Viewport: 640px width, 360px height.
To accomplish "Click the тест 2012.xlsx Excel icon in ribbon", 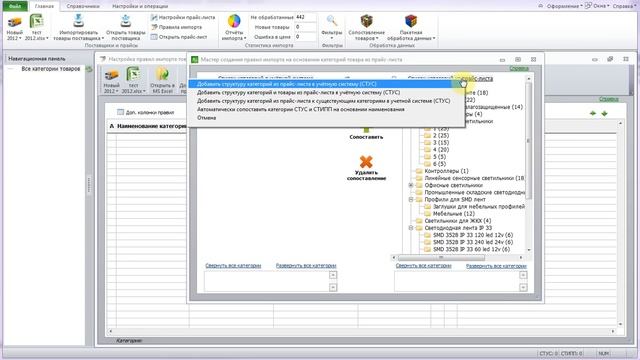I will 36,21.
